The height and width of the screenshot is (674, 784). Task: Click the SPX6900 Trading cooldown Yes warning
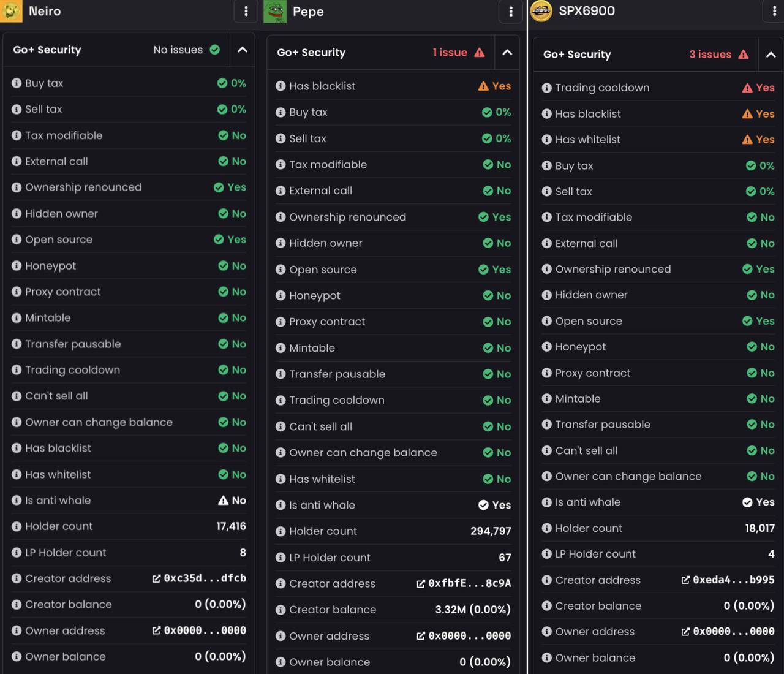coord(758,88)
